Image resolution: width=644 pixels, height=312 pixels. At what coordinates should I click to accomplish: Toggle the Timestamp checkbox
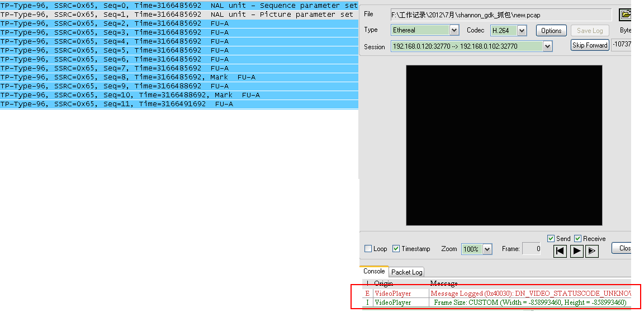coord(396,249)
